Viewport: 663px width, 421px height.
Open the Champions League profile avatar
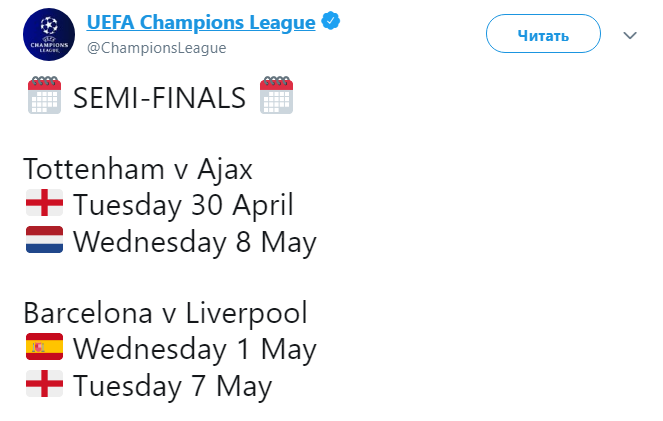coord(49,35)
